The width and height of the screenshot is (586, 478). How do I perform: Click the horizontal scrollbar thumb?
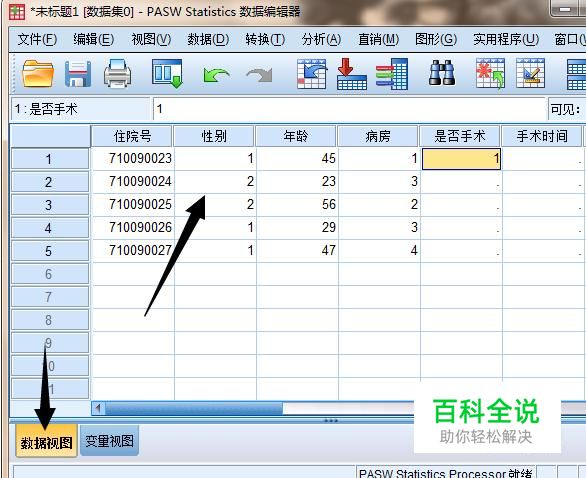(194, 408)
